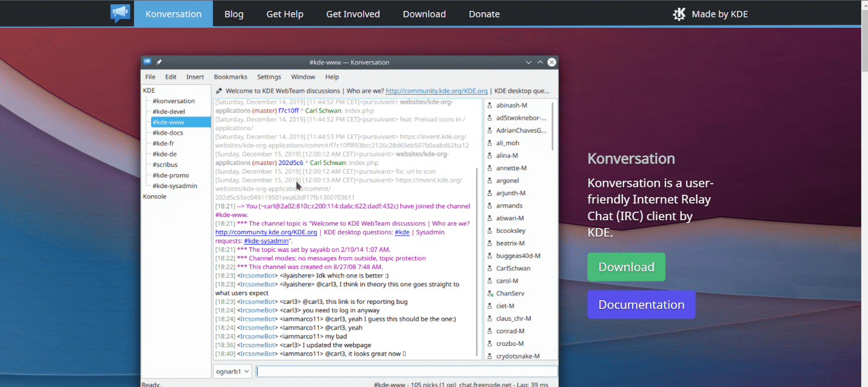This screenshot has height=387, width=868.
Task: Click the Konversation window title icon
Action: [147, 62]
